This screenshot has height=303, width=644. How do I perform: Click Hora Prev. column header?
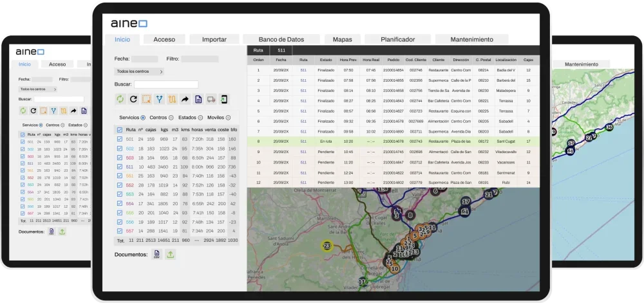348,60
